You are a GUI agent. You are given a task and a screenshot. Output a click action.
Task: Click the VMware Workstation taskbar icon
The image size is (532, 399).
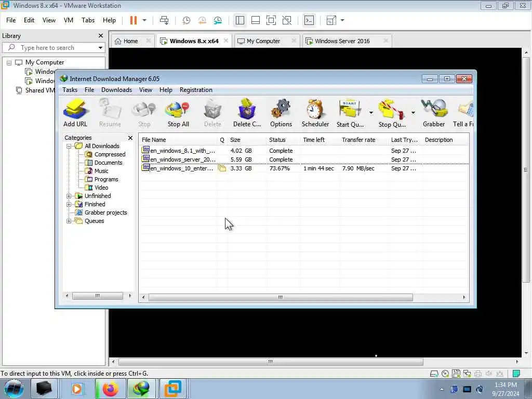(172, 389)
